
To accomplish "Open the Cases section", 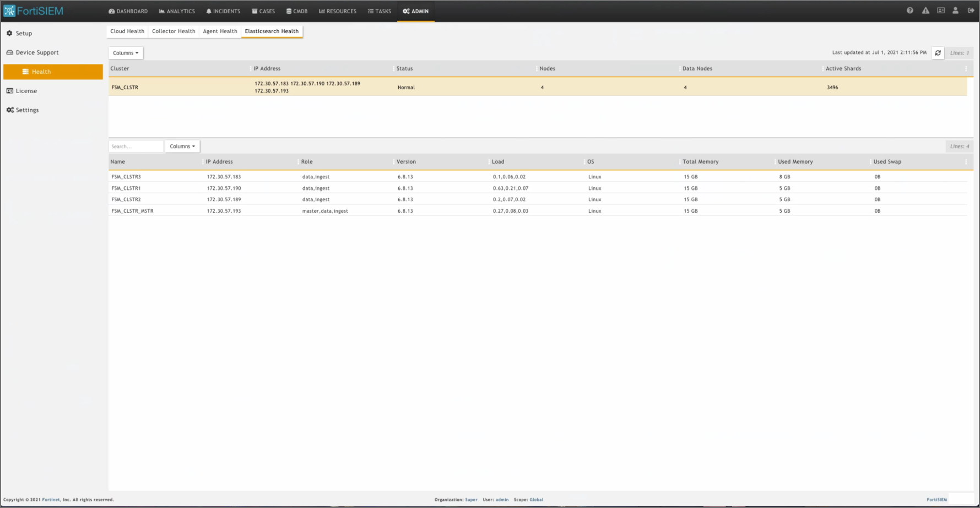I will point(263,11).
